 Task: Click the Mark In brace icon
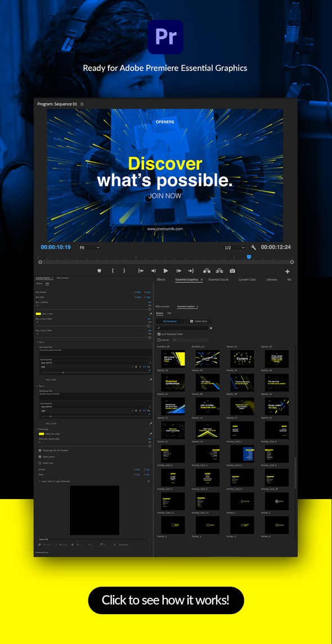click(113, 271)
